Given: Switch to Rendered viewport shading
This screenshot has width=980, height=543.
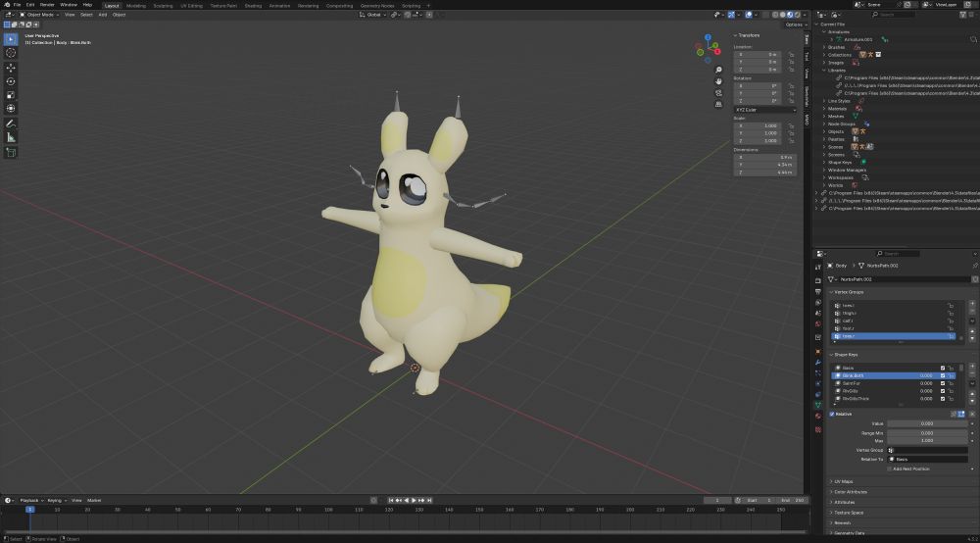Looking at the screenshot, I should (798, 15).
